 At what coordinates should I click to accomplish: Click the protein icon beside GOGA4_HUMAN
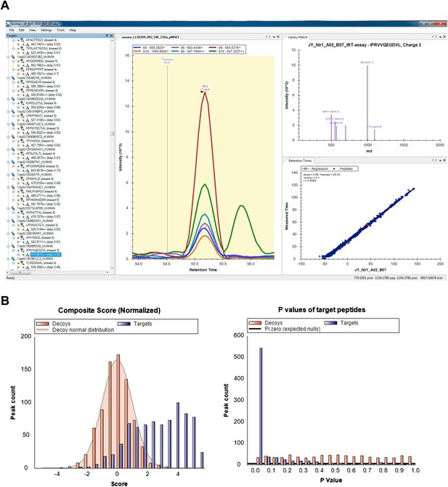click(x=13, y=99)
